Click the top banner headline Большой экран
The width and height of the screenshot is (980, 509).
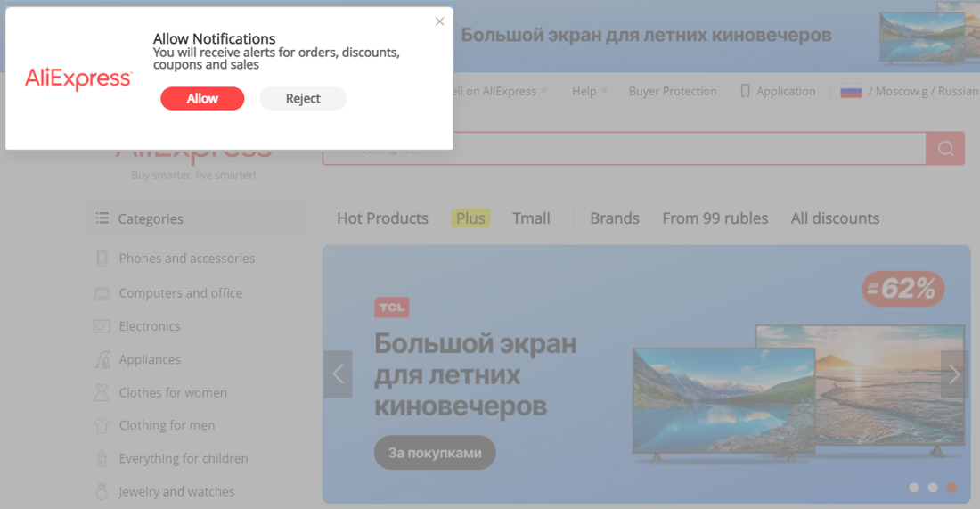646,35
